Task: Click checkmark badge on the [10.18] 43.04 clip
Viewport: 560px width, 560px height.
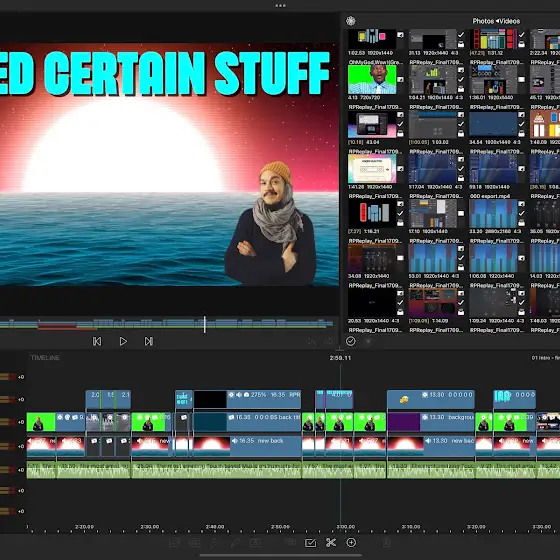Action: coord(400,124)
